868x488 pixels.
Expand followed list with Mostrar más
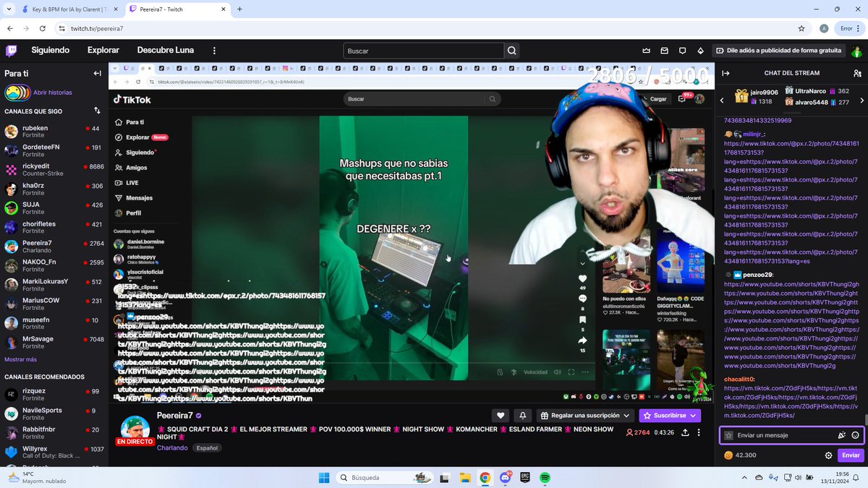click(x=20, y=359)
